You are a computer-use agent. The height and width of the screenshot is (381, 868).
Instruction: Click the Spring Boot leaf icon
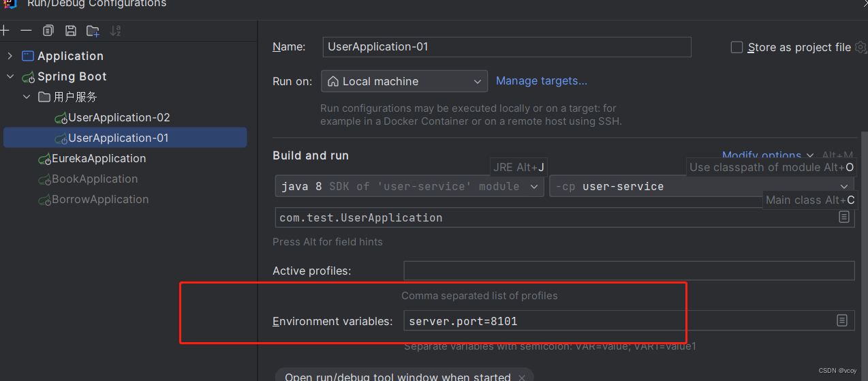click(28, 77)
